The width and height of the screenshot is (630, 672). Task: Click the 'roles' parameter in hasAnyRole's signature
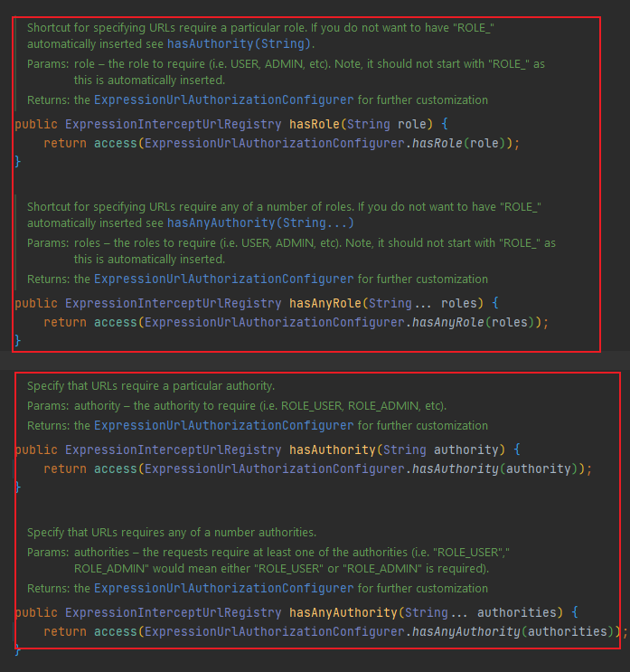coord(458,303)
